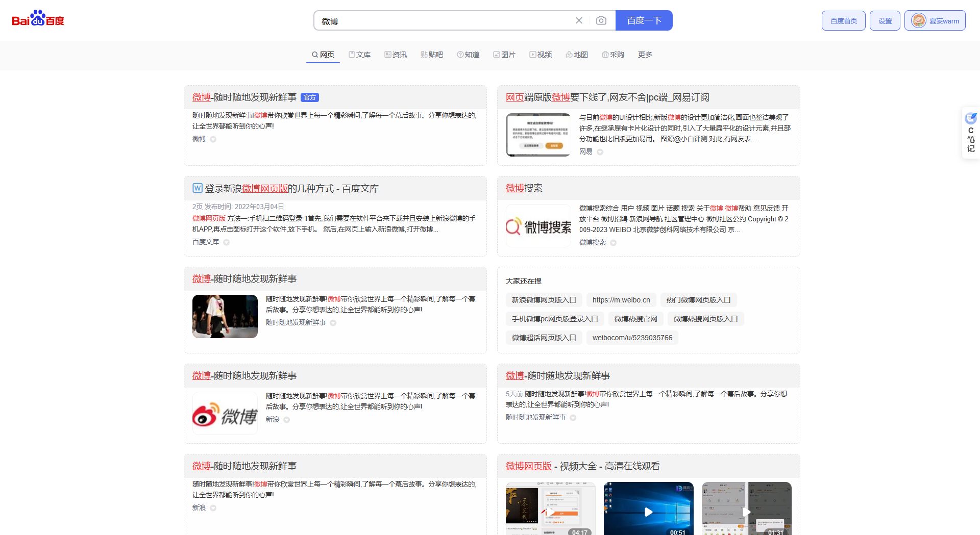Viewport: 980px width, 535px height.
Task: Switch to the 贴吧 tab
Action: 432,55
